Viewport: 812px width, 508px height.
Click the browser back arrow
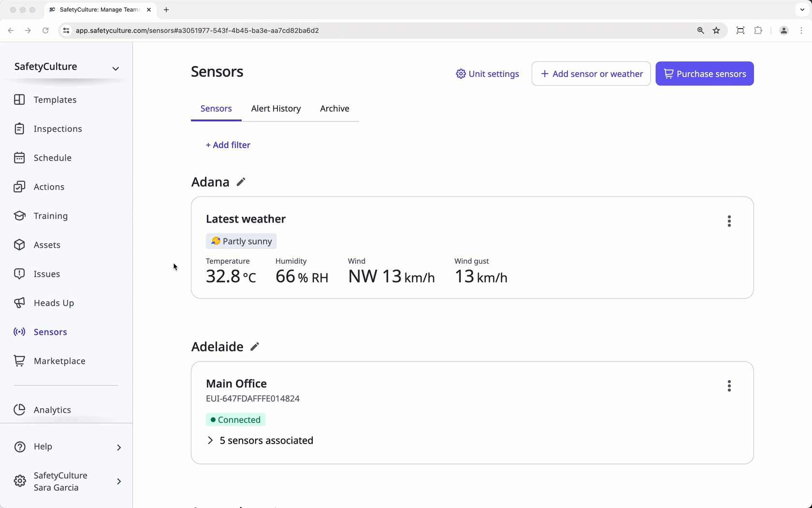(x=11, y=30)
